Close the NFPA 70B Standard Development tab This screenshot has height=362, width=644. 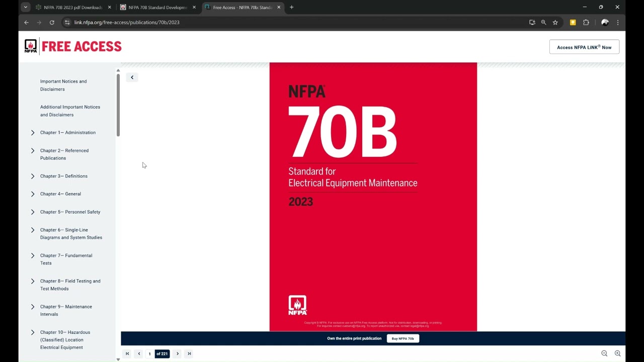pos(194,7)
